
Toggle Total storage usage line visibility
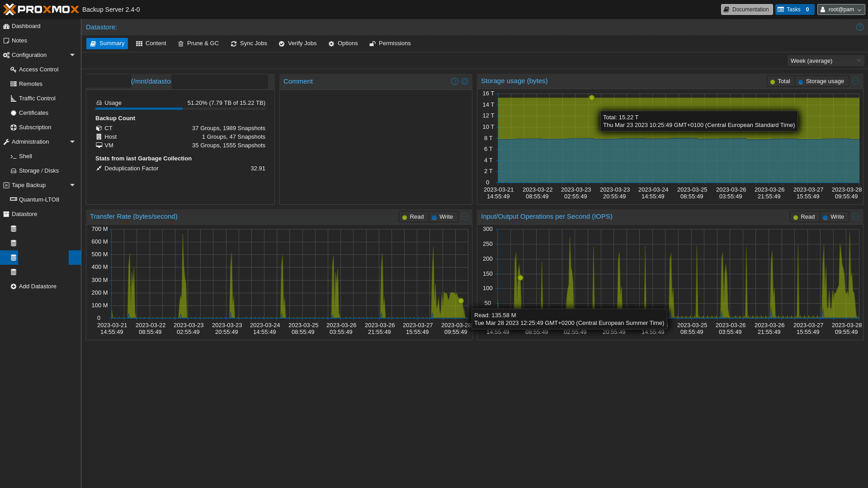coord(780,81)
